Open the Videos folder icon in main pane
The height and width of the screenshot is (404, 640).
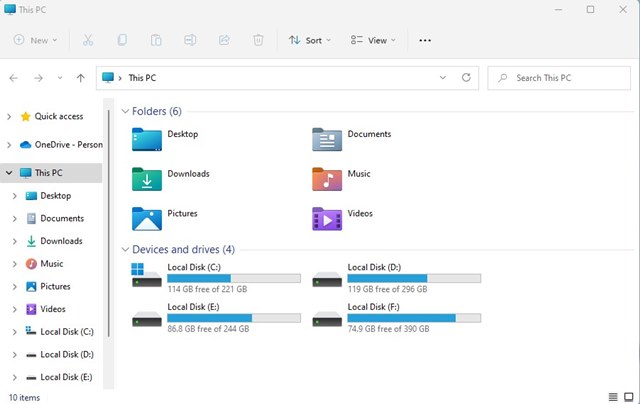pyautogui.click(x=327, y=219)
